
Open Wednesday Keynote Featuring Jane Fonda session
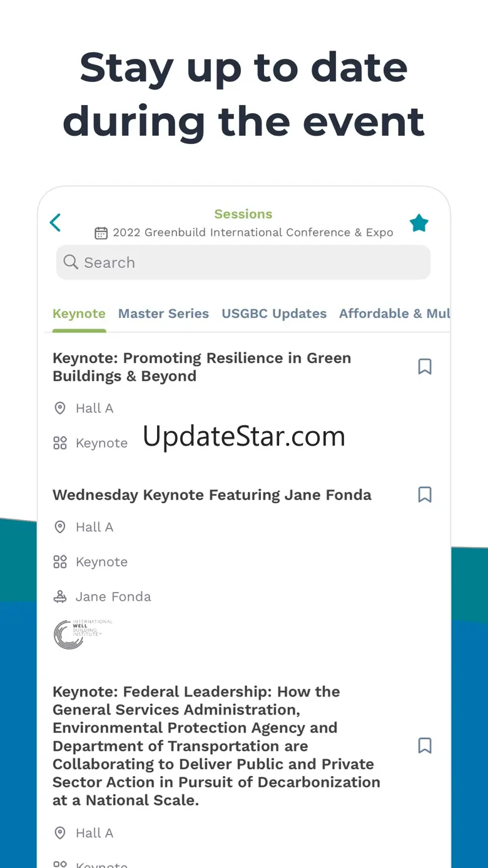(212, 495)
